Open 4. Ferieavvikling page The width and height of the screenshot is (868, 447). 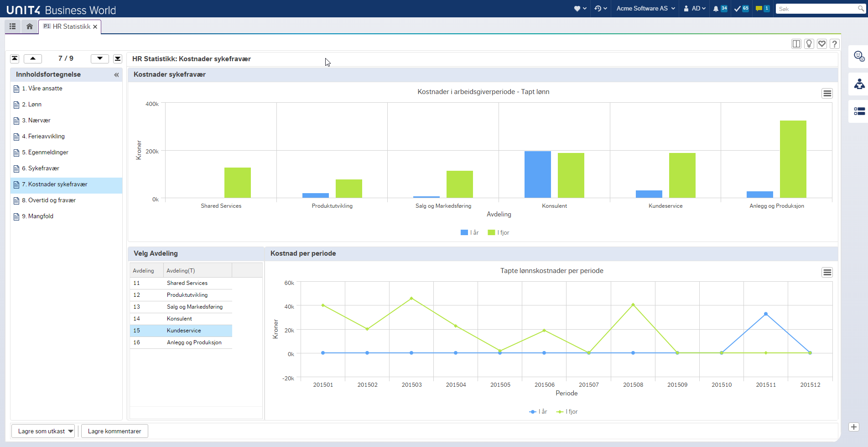point(66,137)
